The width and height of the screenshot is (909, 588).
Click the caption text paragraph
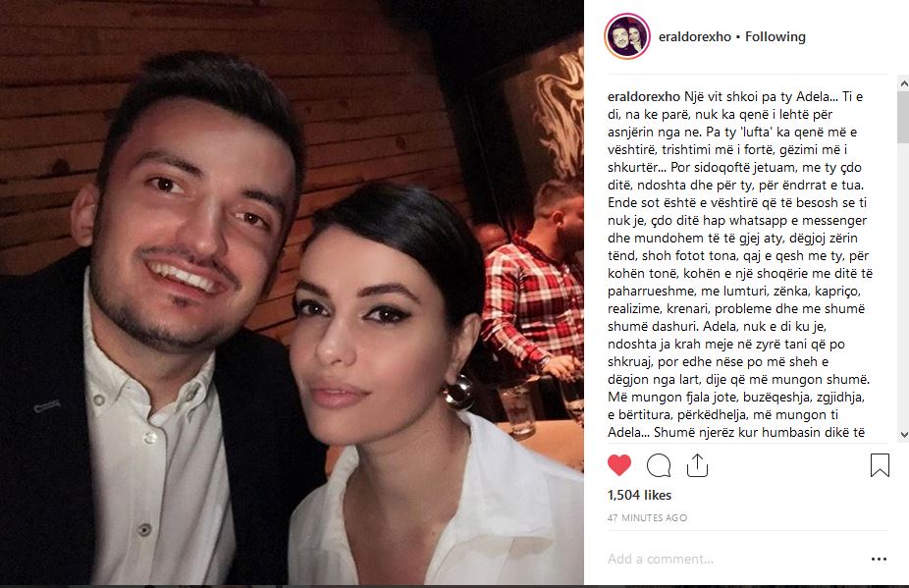740,264
